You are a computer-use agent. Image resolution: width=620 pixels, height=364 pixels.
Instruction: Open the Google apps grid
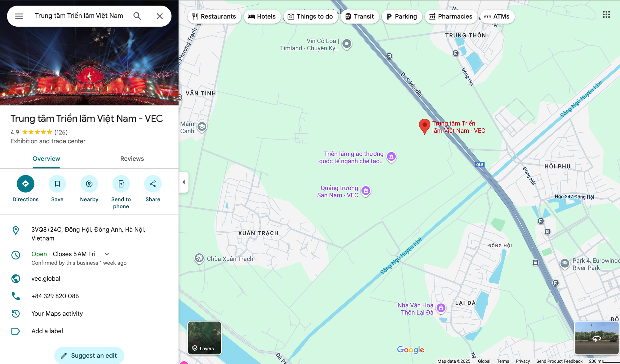click(x=606, y=15)
